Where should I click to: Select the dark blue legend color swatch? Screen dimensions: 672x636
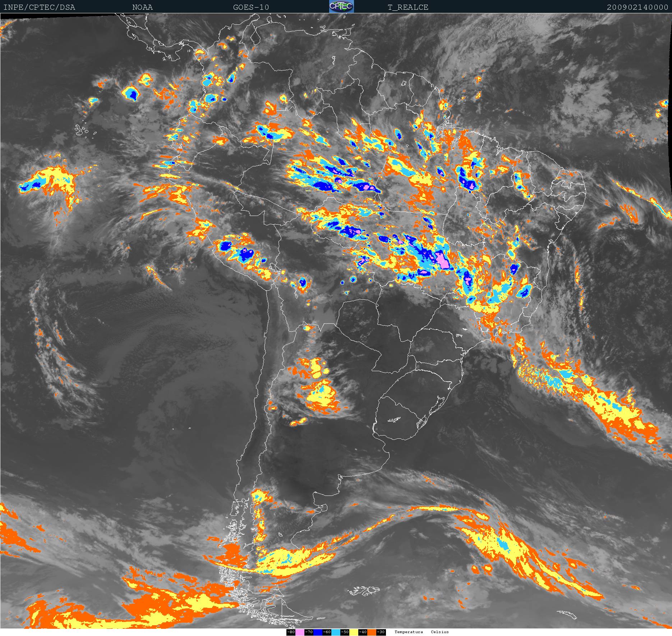click(318, 632)
